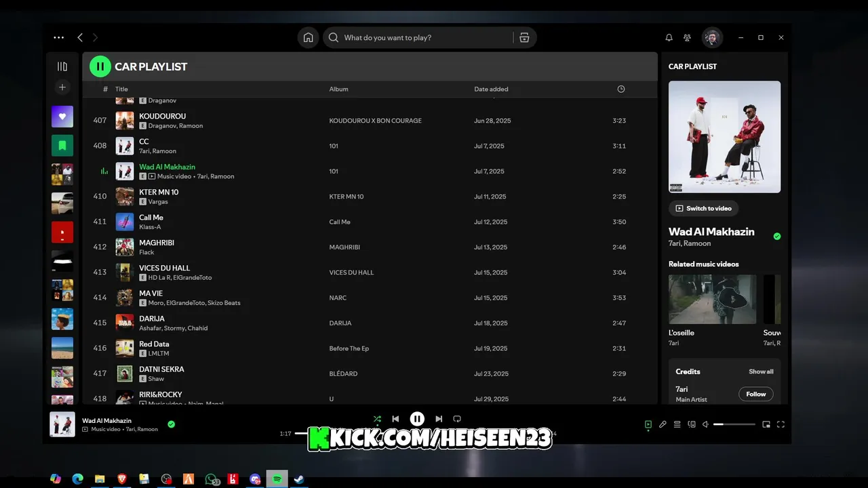
Task: Mute with the volume speaker icon
Action: [x=705, y=424]
